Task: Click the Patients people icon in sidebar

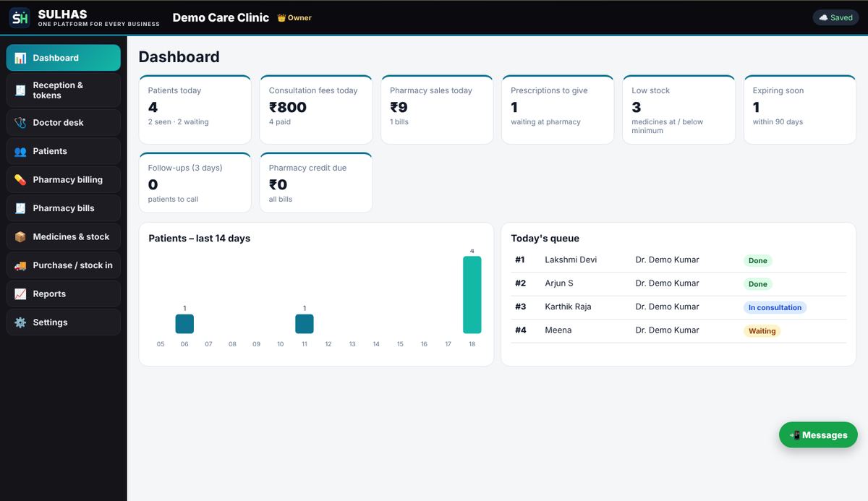Action: (20, 151)
